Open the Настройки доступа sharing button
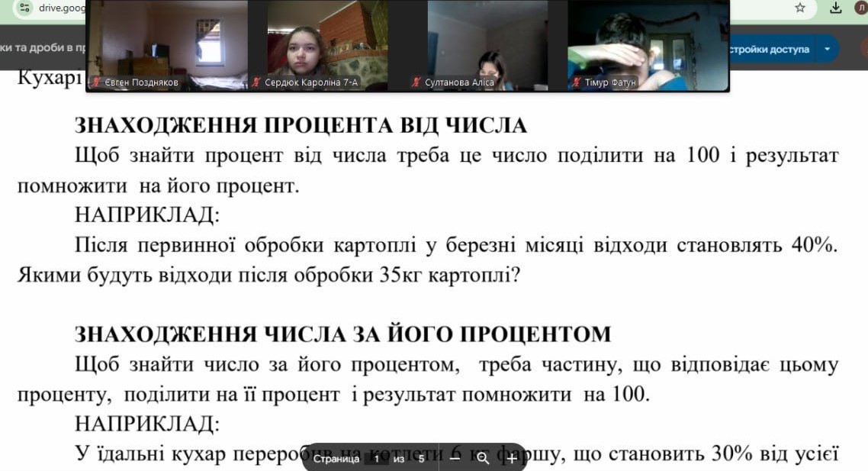 (769, 50)
